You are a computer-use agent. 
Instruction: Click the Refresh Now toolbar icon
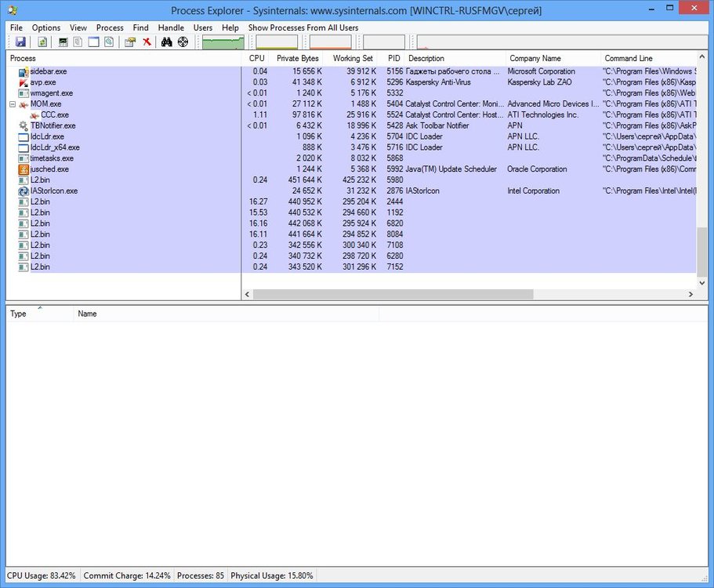click(42, 42)
